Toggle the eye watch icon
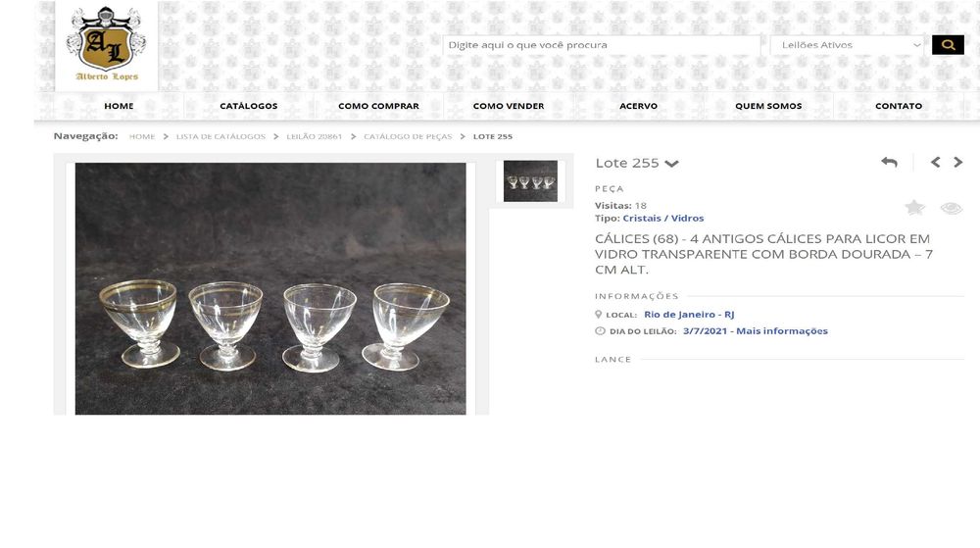The height and width of the screenshot is (548, 980). (x=952, y=208)
